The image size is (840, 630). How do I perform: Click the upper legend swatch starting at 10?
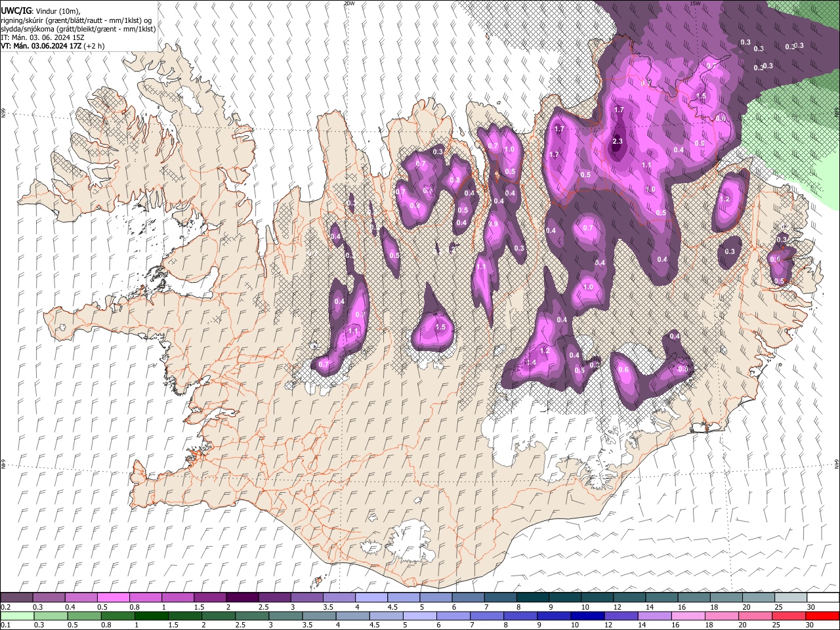pos(597,597)
